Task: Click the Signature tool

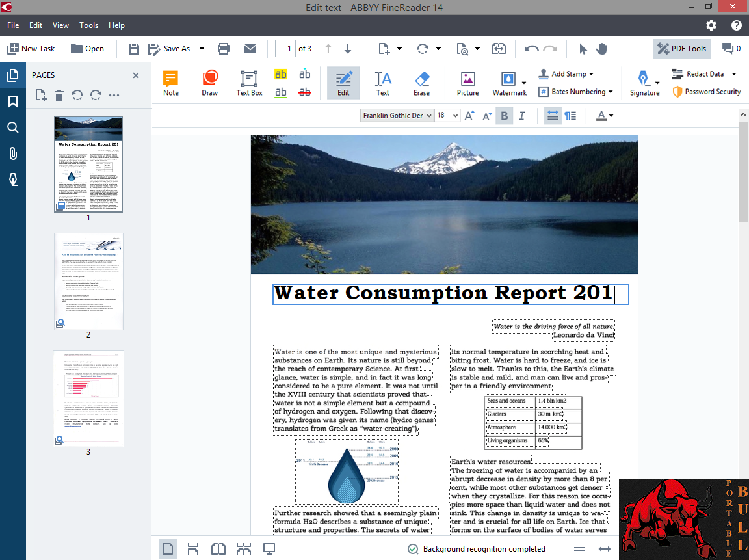Action: click(644, 83)
